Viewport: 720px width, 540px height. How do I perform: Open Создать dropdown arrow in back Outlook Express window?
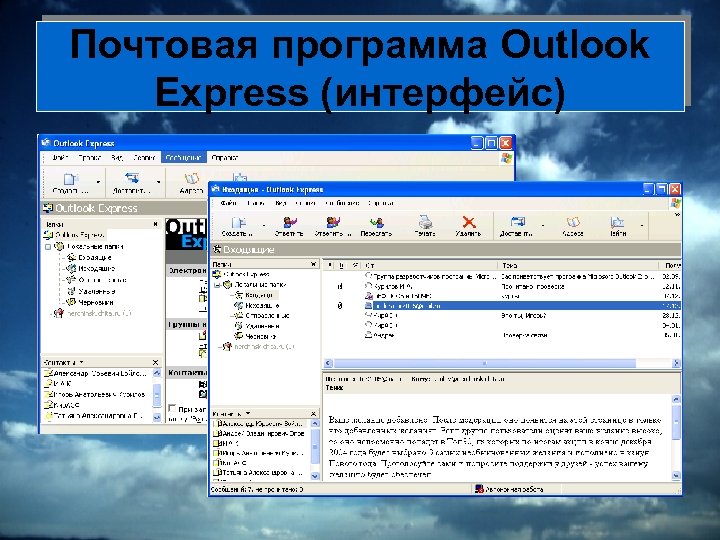coord(98,182)
